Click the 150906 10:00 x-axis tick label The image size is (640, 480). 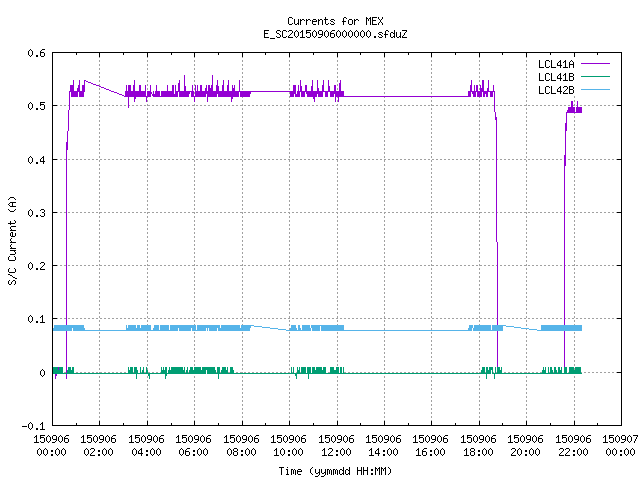tap(288, 446)
